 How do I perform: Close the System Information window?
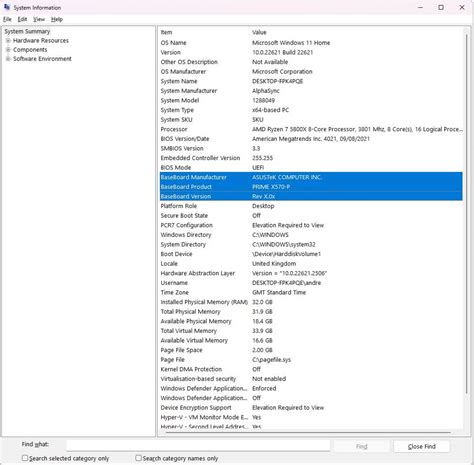pyautogui.click(x=462, y=7)
